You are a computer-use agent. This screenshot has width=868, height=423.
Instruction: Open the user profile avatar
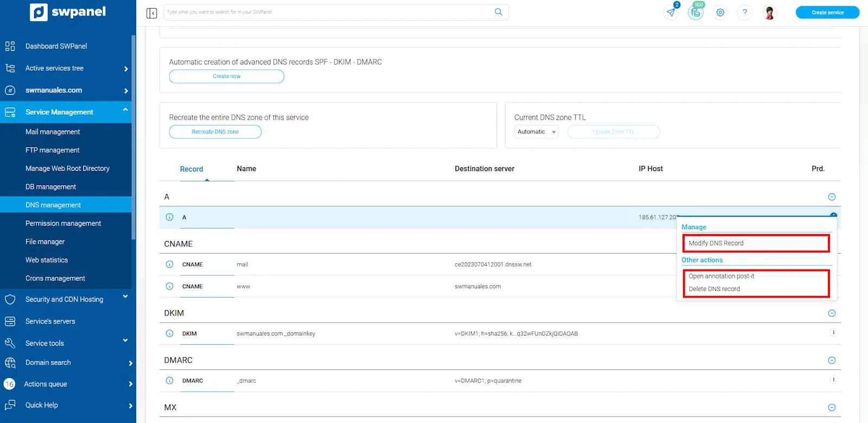[769, 12]
